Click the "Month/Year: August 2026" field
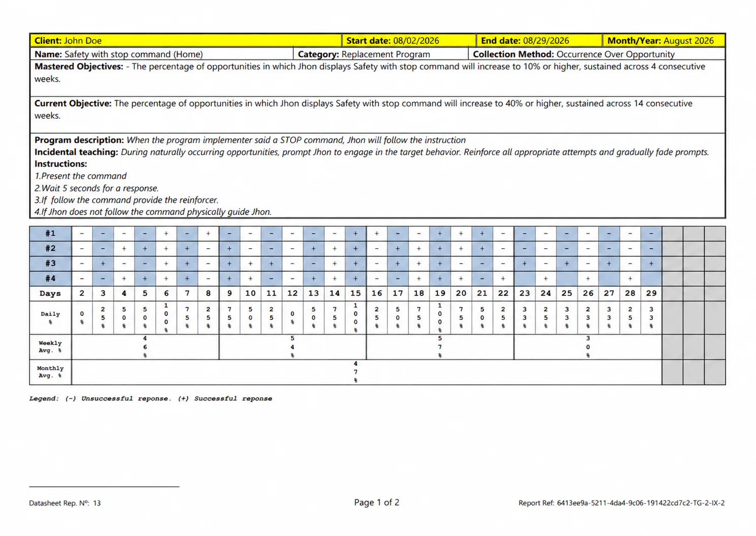The width and height of the screenshot is (756, 536). pyautogui.click(x=664, y=41)
